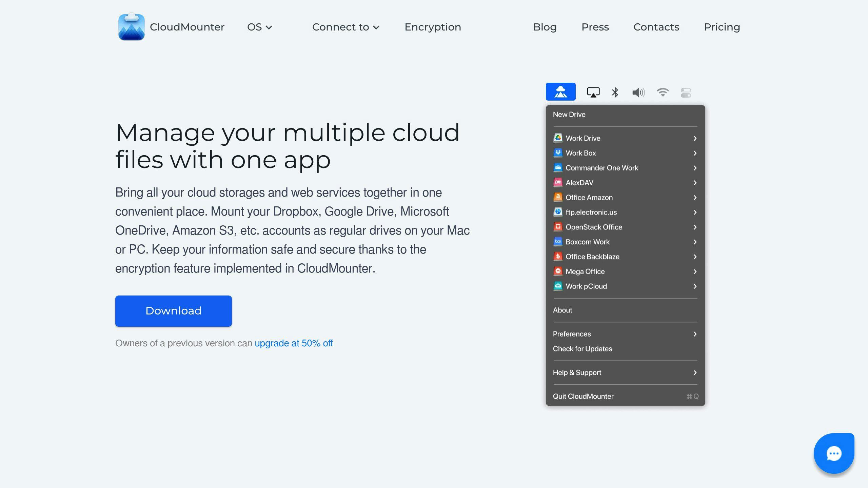This screenshot has width=868, height=488.
Task: Click the FTP icon beside ftp.electronic.us
Action: (558, 212)
